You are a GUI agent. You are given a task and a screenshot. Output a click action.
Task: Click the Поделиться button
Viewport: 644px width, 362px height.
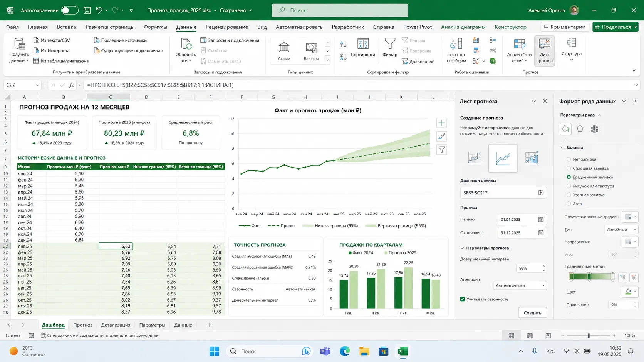[x=615, y=27]
